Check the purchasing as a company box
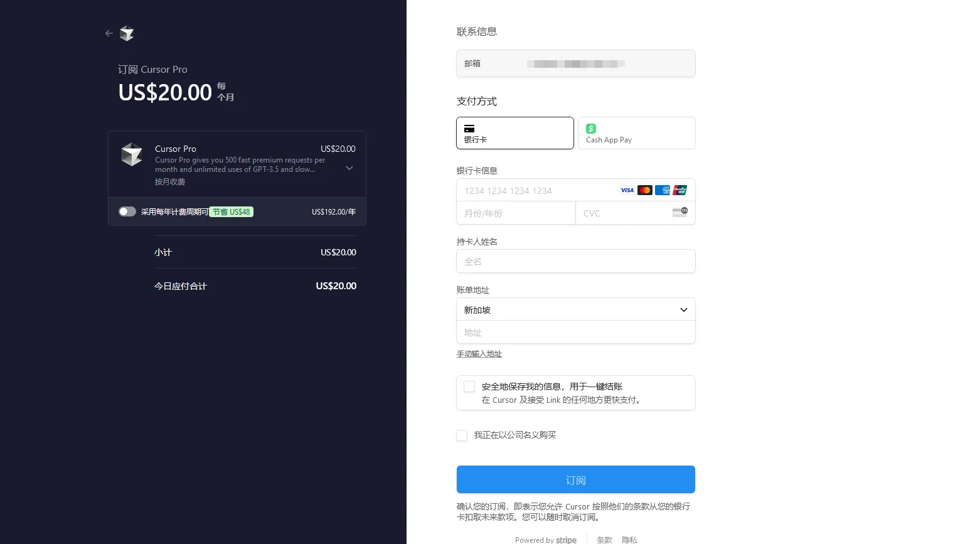The height and width of the screenshot is (544, 980). pyautogui.click(x=462, y=435)
